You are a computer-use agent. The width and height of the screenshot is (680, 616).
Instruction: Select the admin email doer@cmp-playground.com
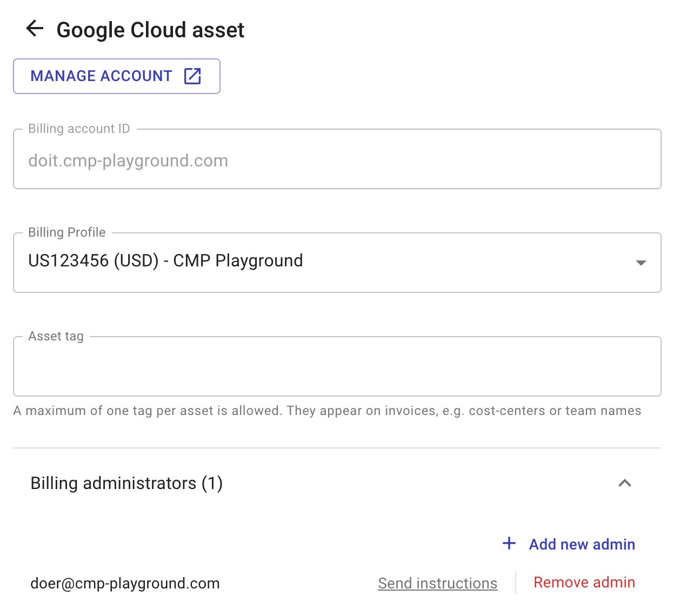pyautogui.click(x=125, y=583)
